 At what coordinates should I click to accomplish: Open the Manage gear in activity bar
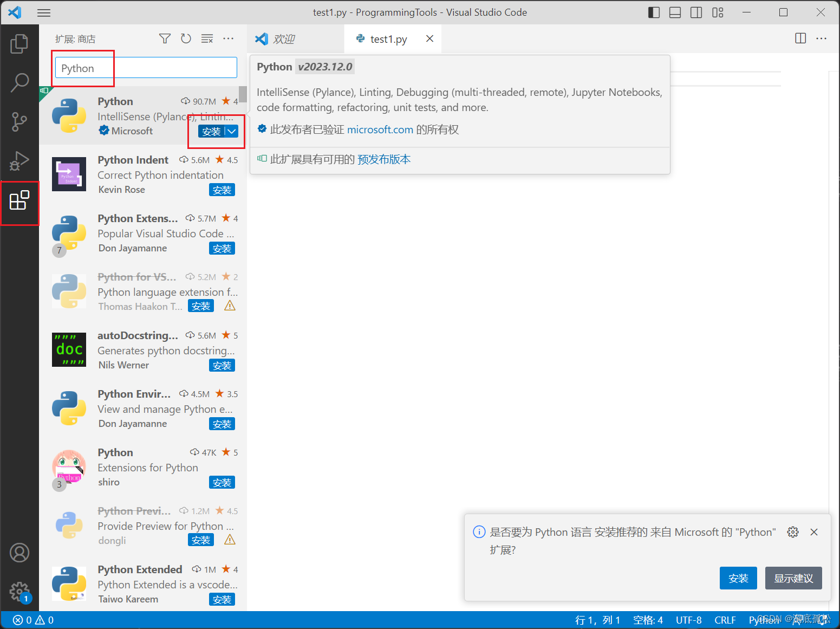point(19,592)
